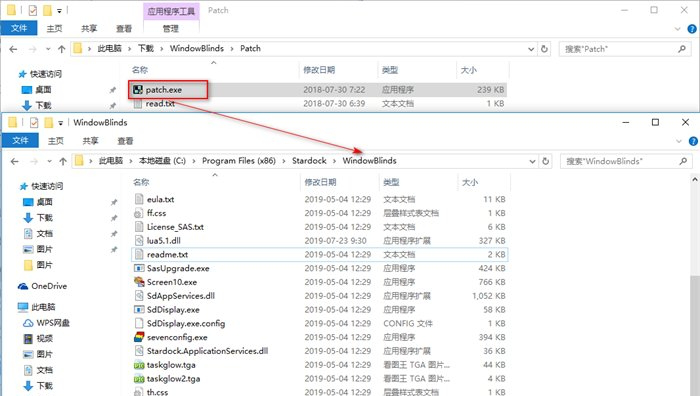
Task: Click Program Files (x86) breadcrumb
Action: point(239,161)
